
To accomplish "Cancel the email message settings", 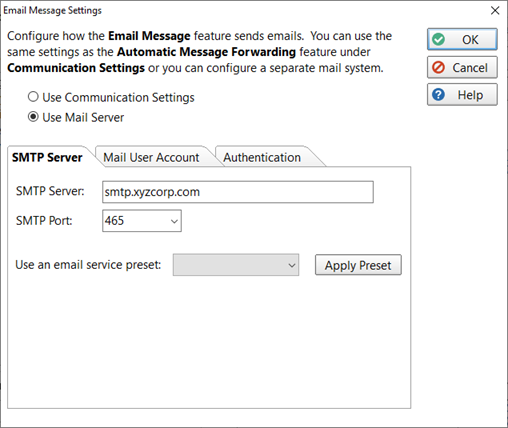I will pyautogui.click(x=462, y=67).
